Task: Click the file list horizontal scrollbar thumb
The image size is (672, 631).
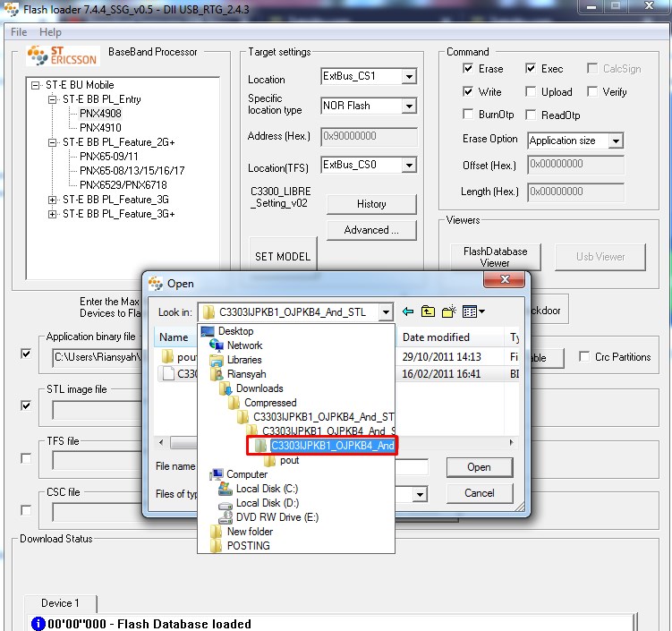Action: point(183,442)
